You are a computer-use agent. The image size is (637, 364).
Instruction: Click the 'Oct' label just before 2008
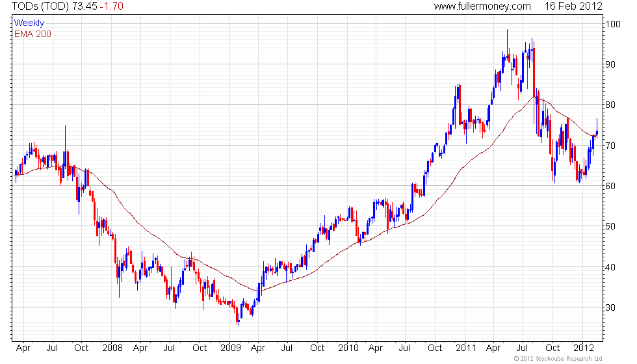[x=82, y=348]
